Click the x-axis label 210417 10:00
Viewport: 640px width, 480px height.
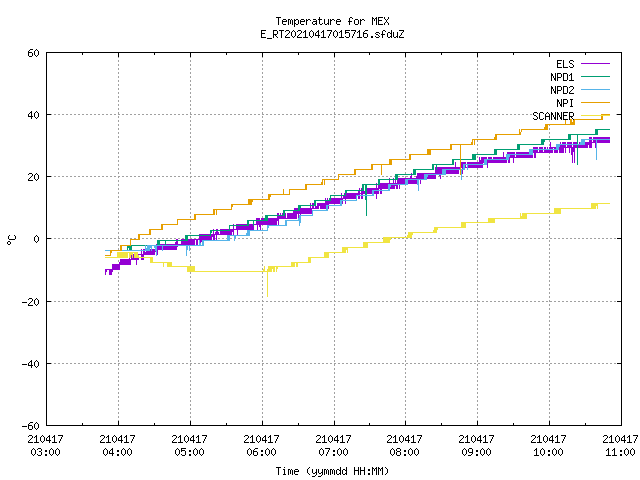pyautogui.click(x=548, y=446)
